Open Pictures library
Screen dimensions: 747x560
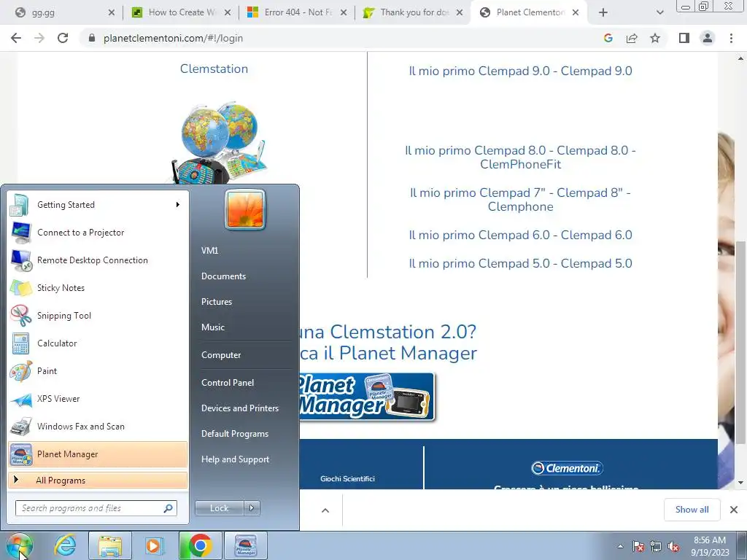coord(216,302)
